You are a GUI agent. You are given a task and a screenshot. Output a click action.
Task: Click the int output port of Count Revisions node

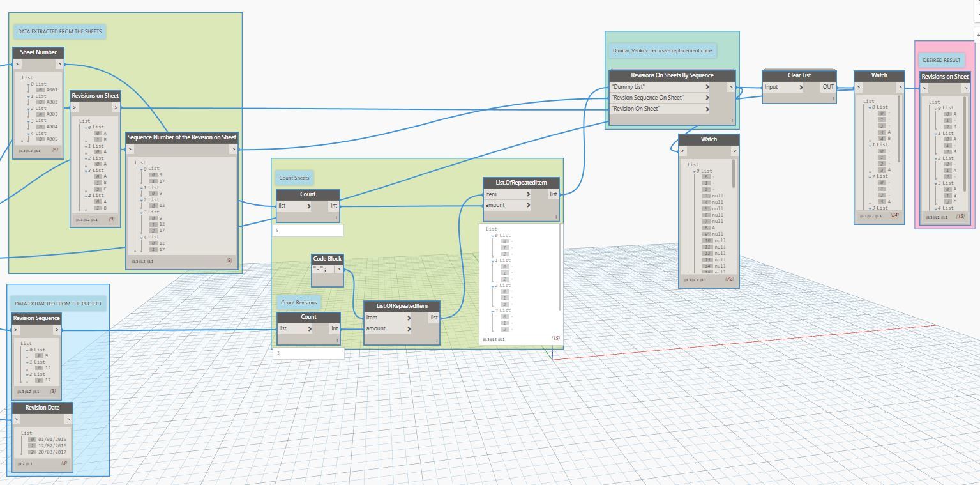[x=334, y=328]
